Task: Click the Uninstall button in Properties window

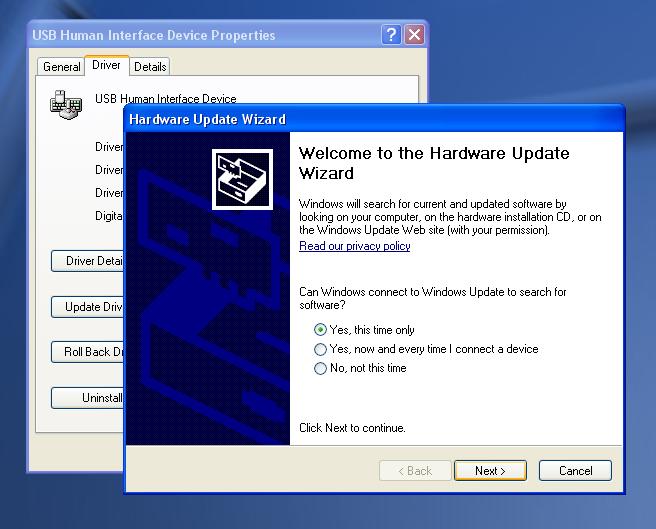Action: coord(88,398)
